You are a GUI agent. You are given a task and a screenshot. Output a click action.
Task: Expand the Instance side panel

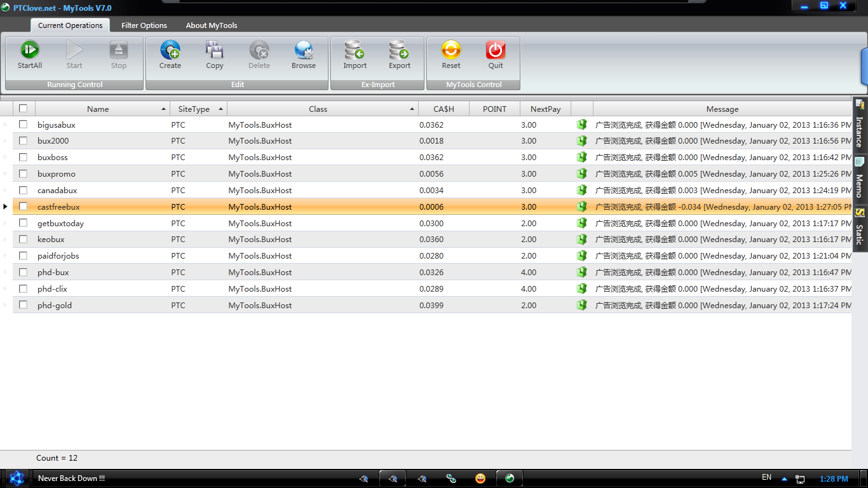860,125
